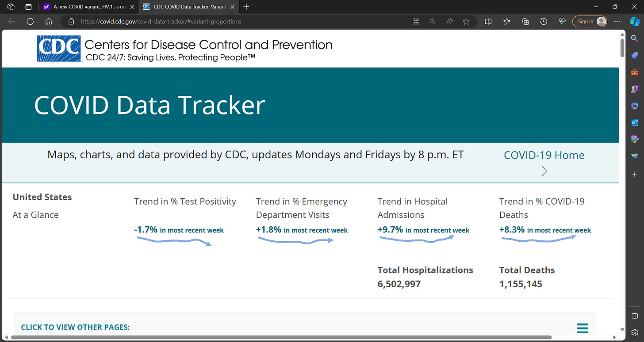This screenshot has height=342, width=644.
Task: Close the Yahoo HV.1 variant tab
Action: click(x=132, y=7)
